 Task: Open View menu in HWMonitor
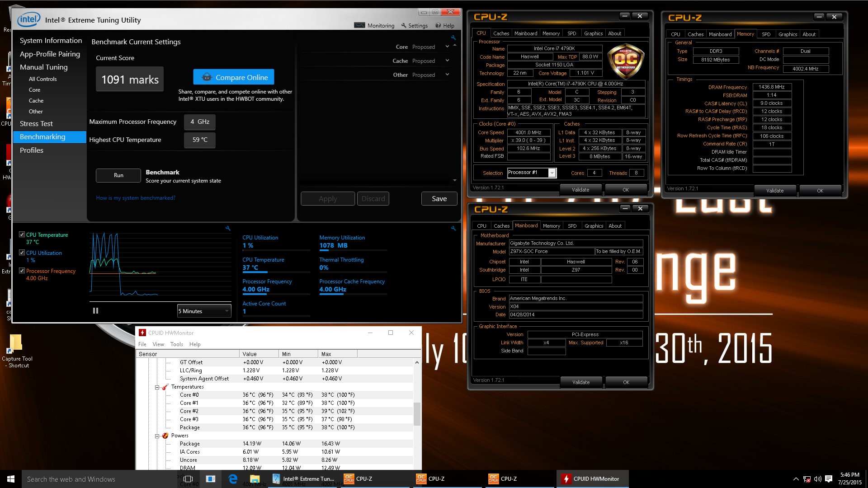click(x=158, y=344)
